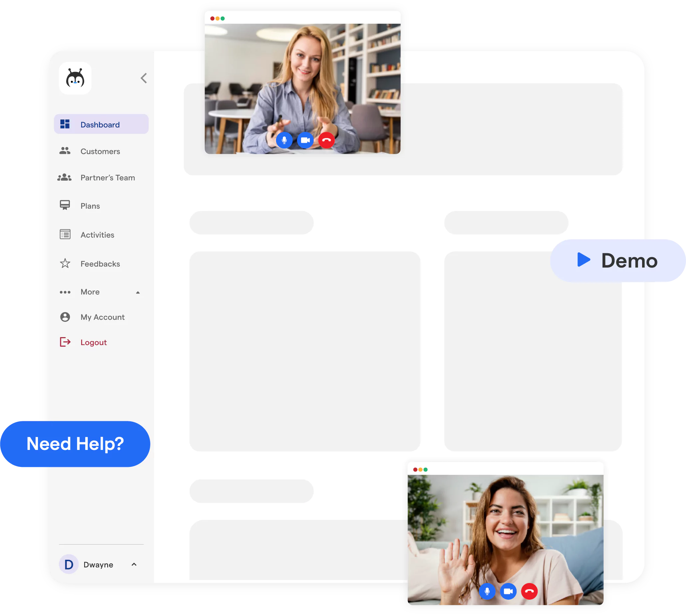
Task: Select the Activities menu item
Action: 97,235
